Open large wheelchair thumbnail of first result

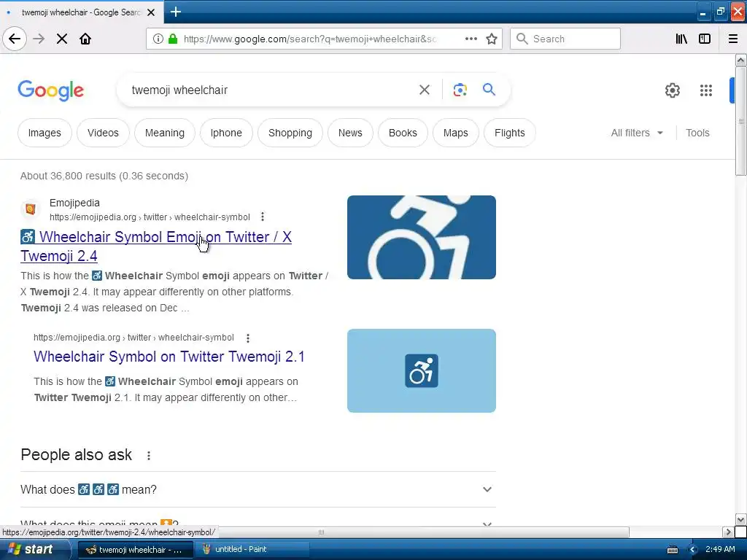tap(422, 237)
